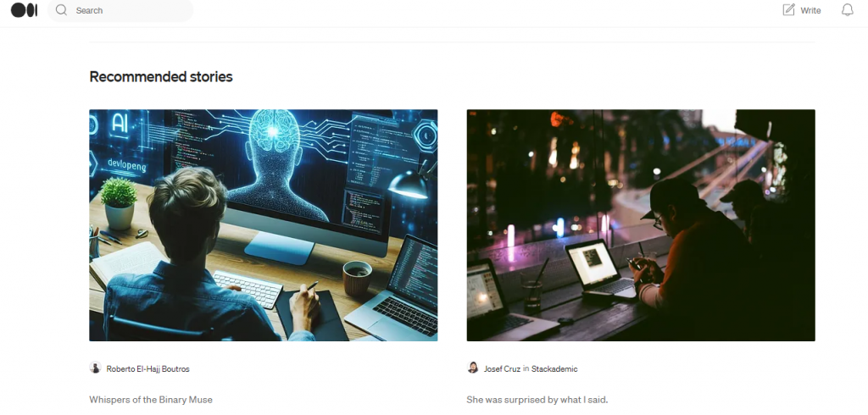Open author Josef Cruz profile link

pos(502,368)
